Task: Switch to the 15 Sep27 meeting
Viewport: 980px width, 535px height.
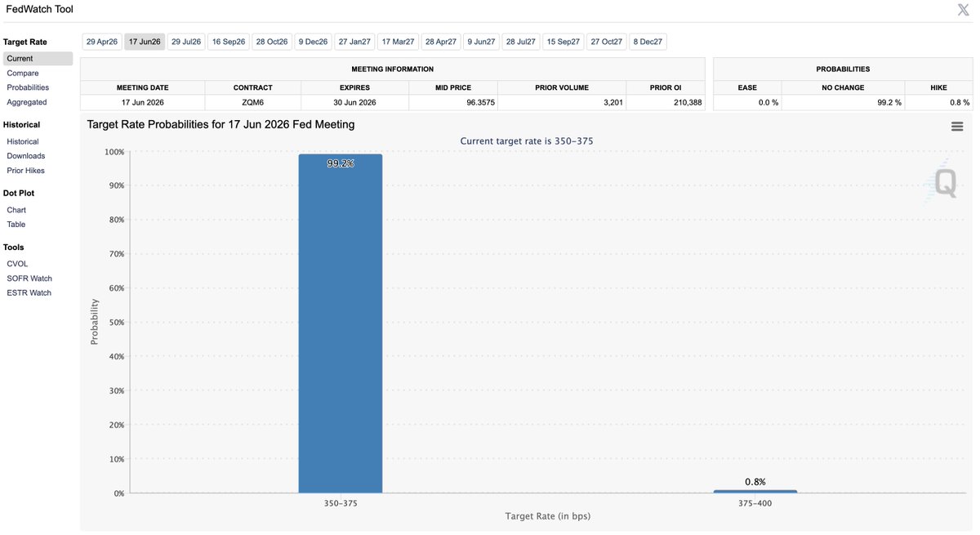Action: tap(563, 41)
